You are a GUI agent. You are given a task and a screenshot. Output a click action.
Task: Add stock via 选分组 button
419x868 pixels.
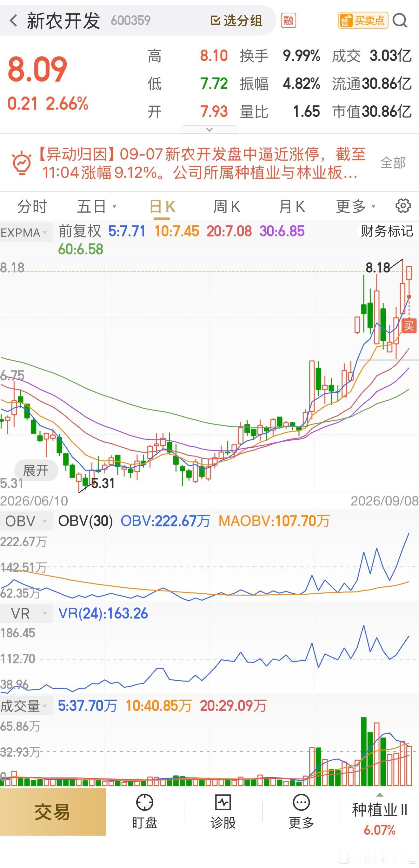click(x=236, y=21)
